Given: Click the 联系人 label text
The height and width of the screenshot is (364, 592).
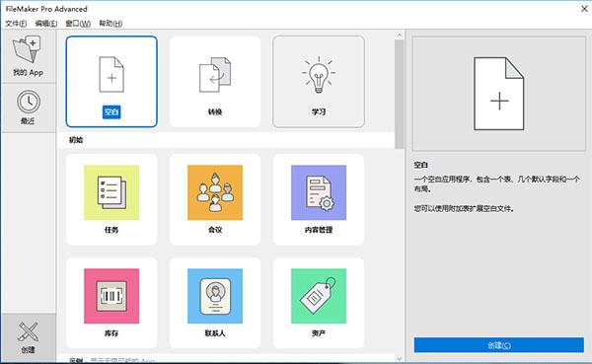Looking at the screenshot, I should point(215,333).
